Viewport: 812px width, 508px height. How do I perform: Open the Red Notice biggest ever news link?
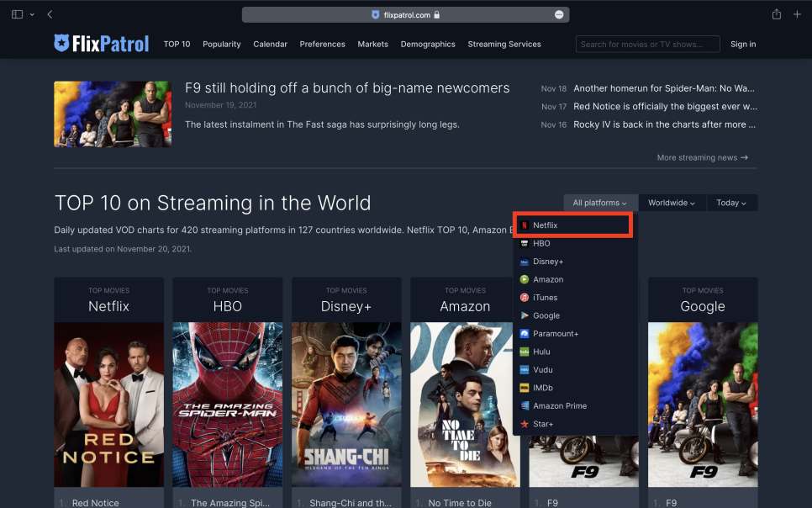[665, 106]
